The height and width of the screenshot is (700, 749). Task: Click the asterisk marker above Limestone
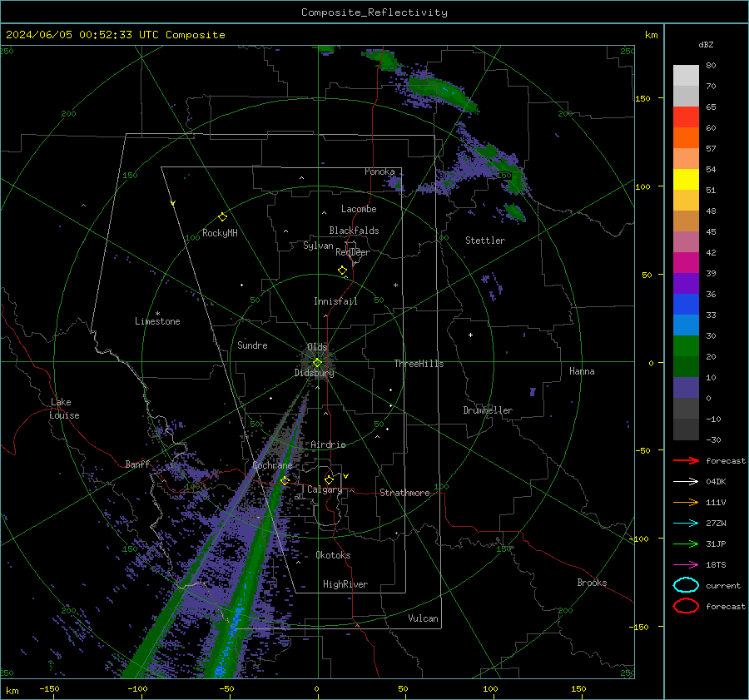coord(157,314)
